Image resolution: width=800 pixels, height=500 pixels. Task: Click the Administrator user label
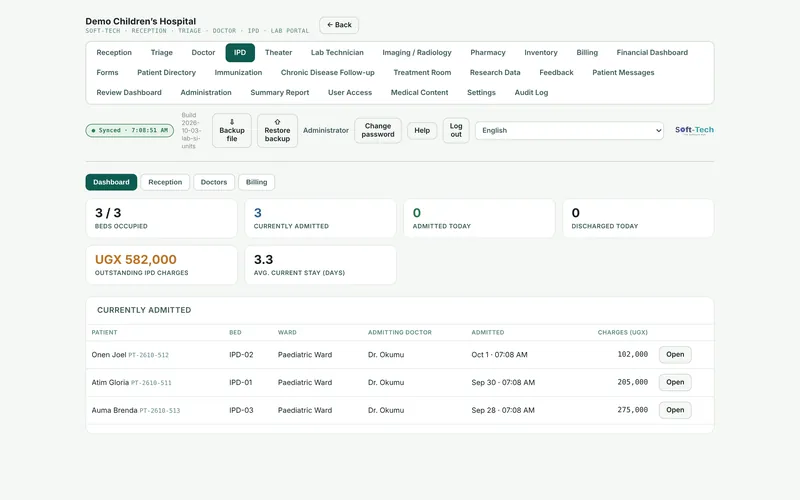pos(326,131)
